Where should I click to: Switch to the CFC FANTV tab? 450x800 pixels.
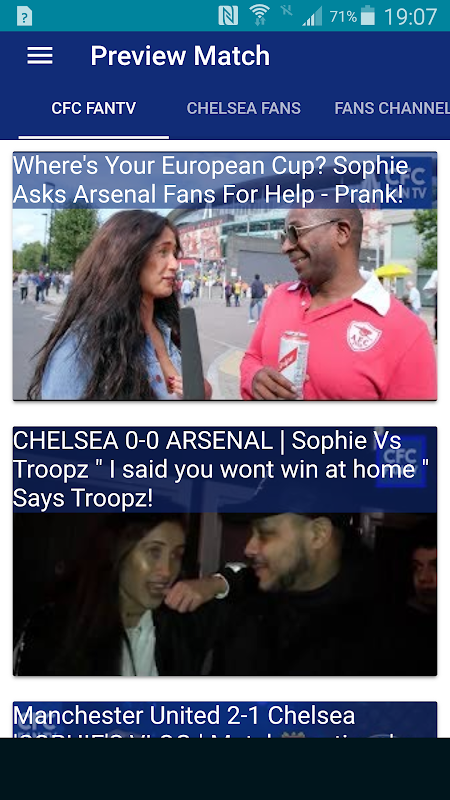(94, 108)
